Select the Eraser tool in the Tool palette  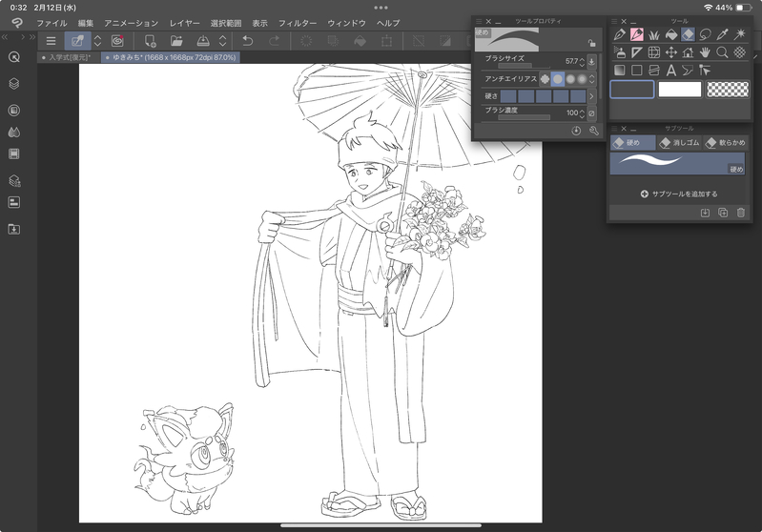688,34
